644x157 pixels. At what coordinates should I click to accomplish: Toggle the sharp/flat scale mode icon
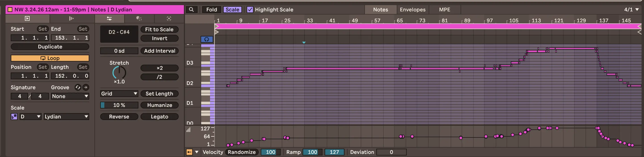click(14, 117)
